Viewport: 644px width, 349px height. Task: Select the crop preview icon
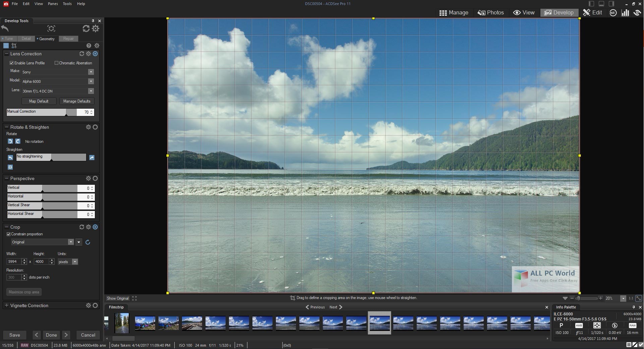(14, 46)
